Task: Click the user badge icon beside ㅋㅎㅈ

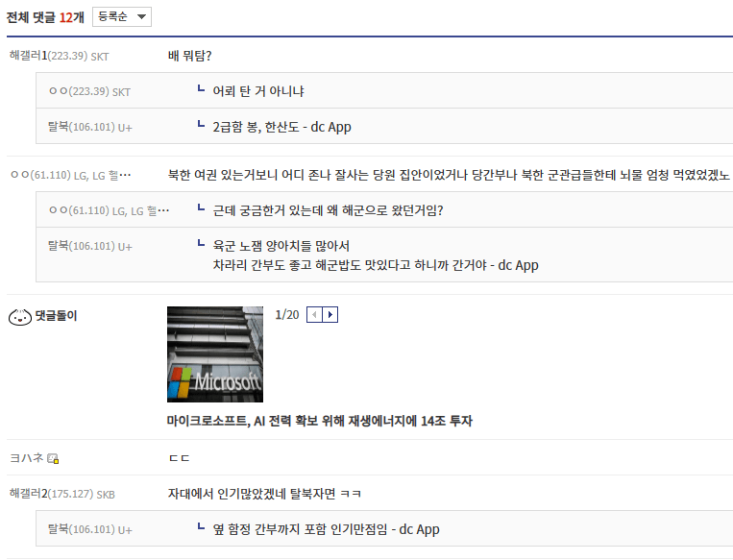Action: 53,459
